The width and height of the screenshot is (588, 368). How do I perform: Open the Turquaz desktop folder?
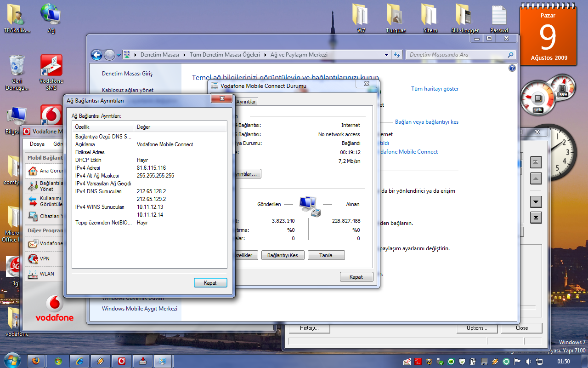(396, 18)
